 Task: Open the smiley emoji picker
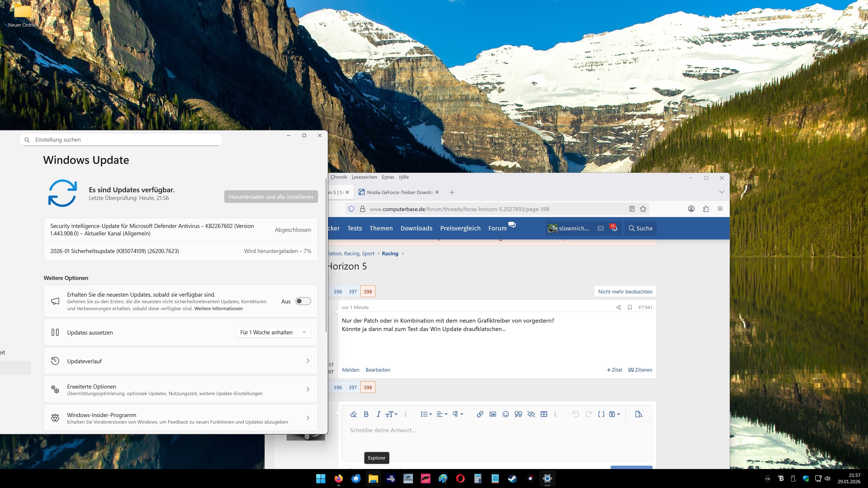505,414
